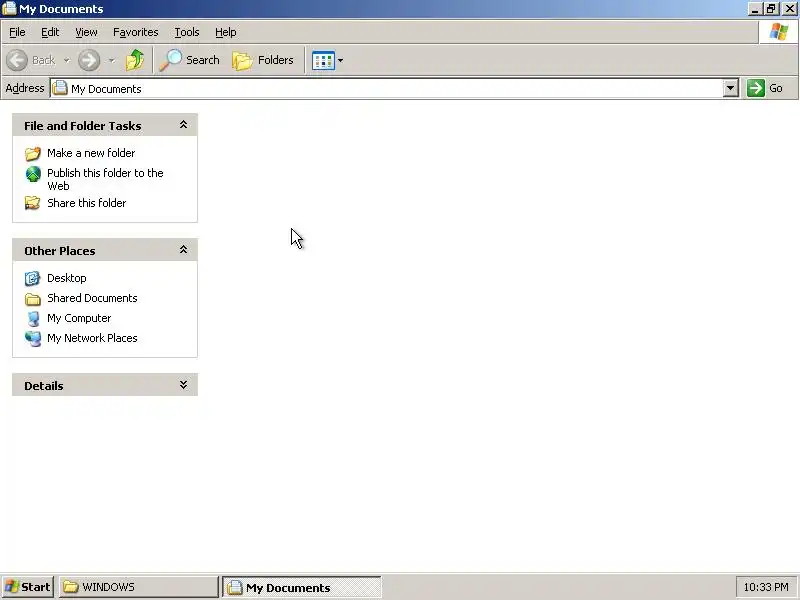
Task: Open the Back history dropdown arrow
Action: pos(67,60)
